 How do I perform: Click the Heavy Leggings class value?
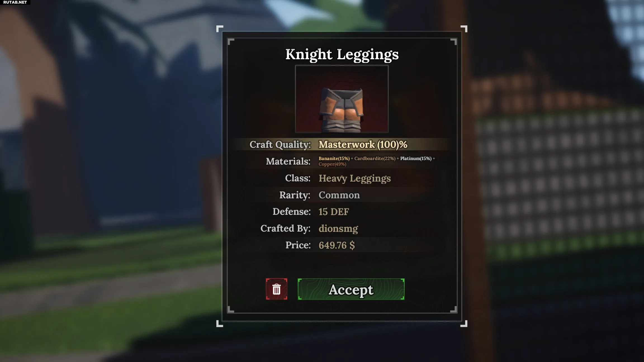[355, 178]
